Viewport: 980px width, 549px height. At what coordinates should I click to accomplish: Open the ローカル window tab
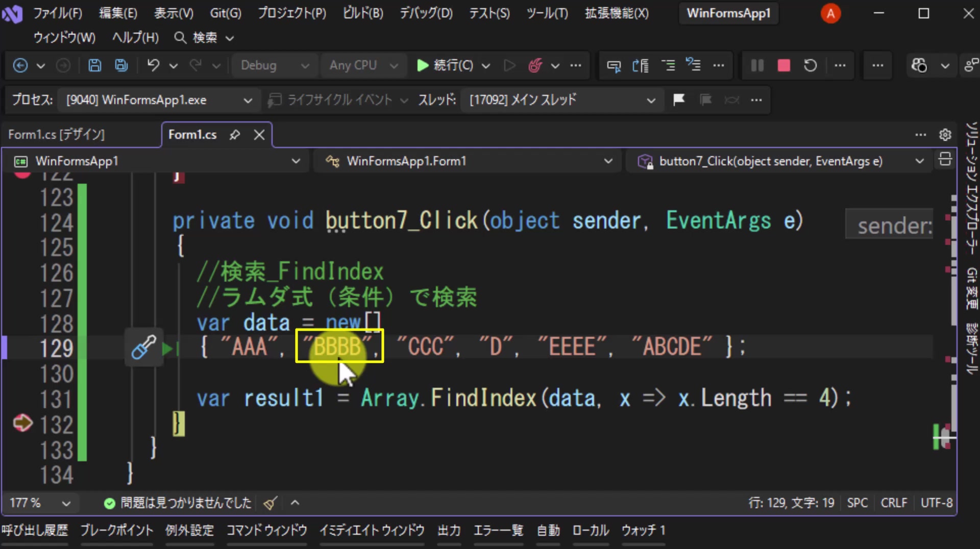(591, 531)
